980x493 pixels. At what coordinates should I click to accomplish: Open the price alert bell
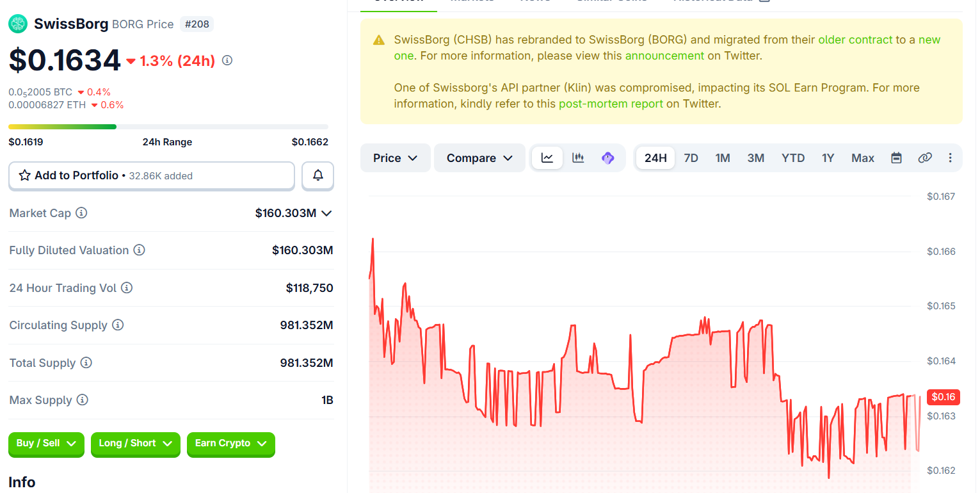point(317,175)
